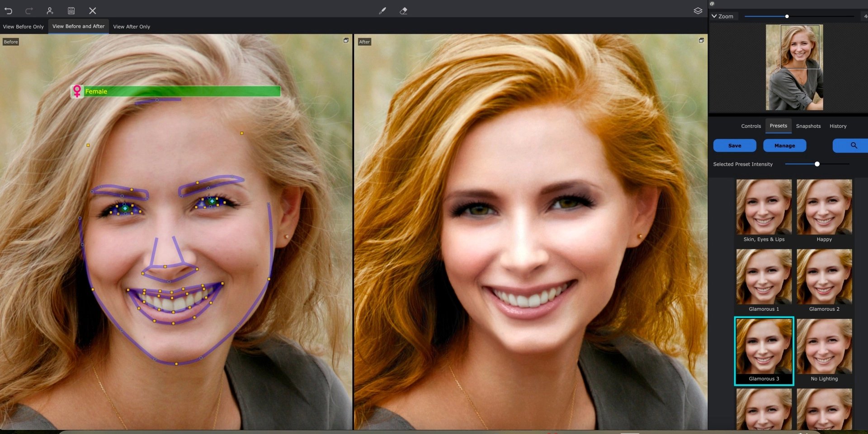Click the pop-out icon on the After view
This screenshot has height=434, width=868.
point(701,40)
